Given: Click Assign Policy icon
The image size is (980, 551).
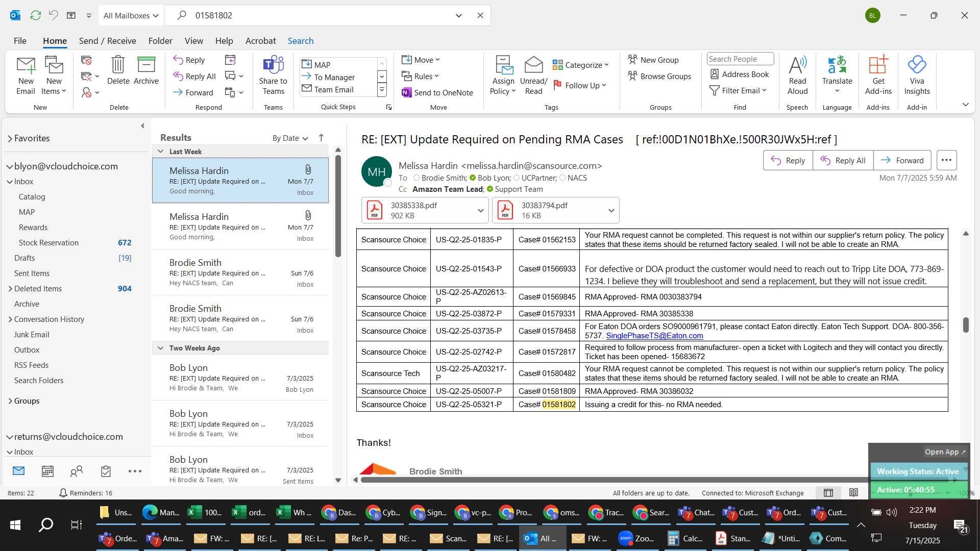Looking at the screenshot, I should 503,76.
